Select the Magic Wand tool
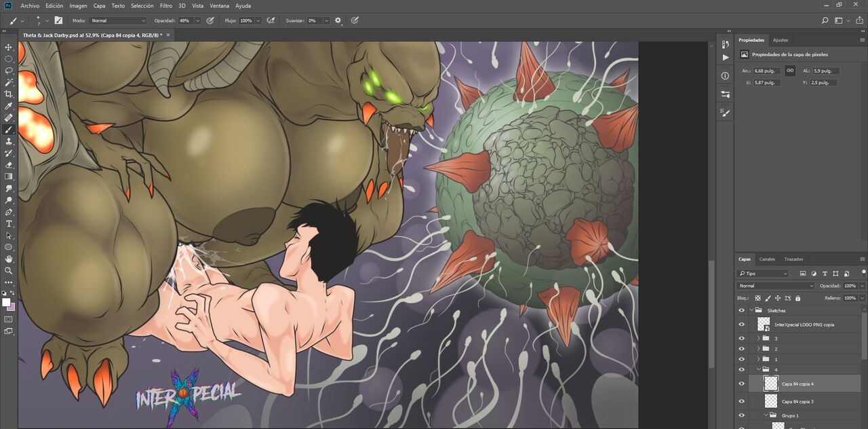Screen dimensions: 868x429 pyautogui.click(x=9, y=82)
